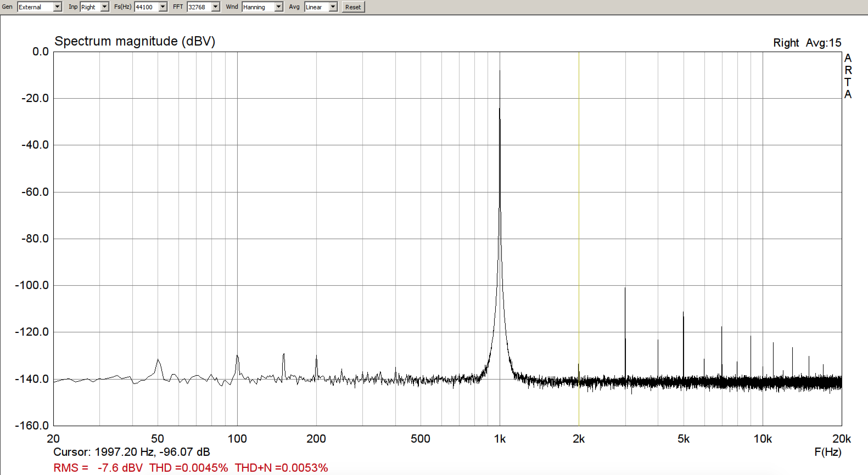Click the vertical ARTA logo text
Screen dimensions: 868x475
pyautogui.click(x=848, y=76)
